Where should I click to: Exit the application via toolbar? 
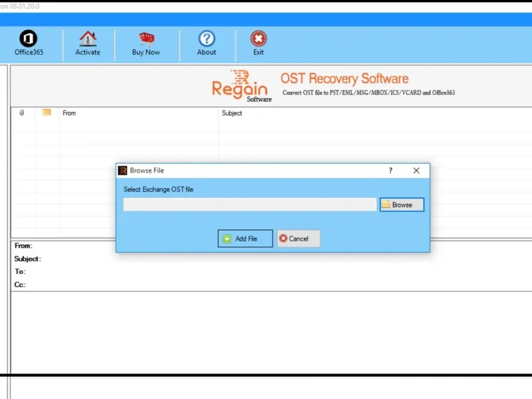click(x=259, y=43)
